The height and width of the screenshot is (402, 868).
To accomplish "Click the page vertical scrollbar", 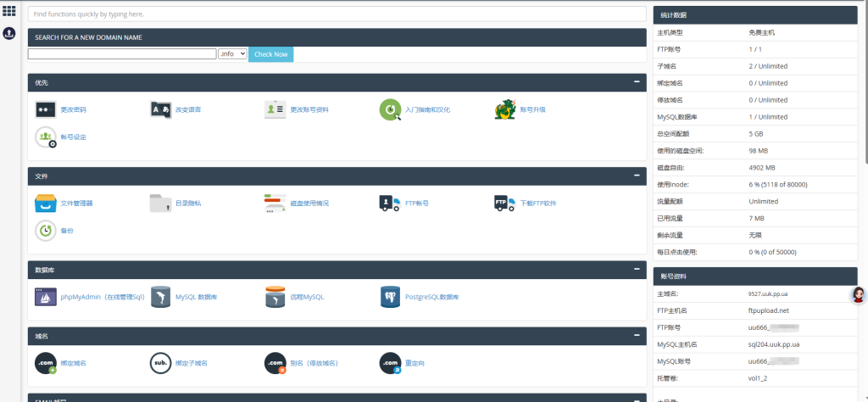I will [865, 83].
